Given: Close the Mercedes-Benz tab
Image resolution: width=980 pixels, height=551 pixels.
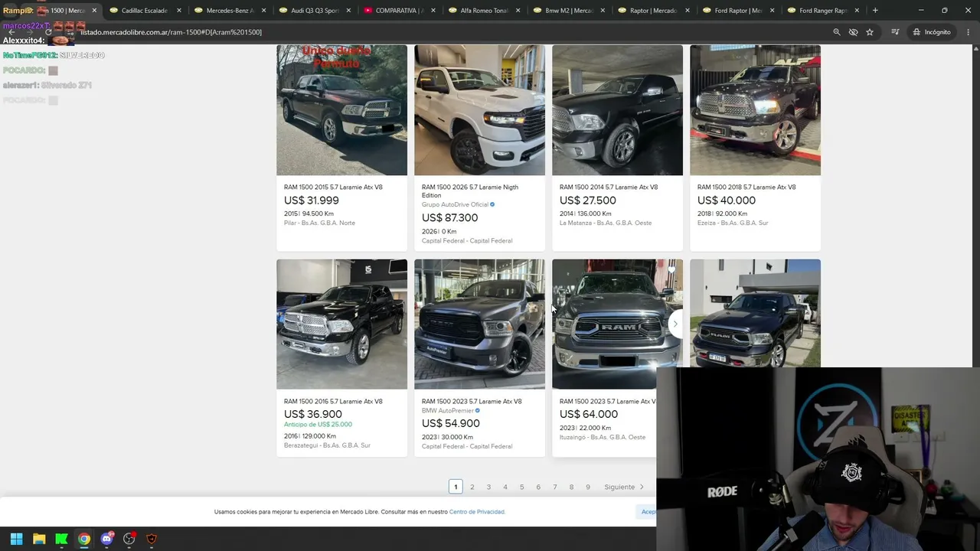Looking at the screenshot, I should coord(264,11).
